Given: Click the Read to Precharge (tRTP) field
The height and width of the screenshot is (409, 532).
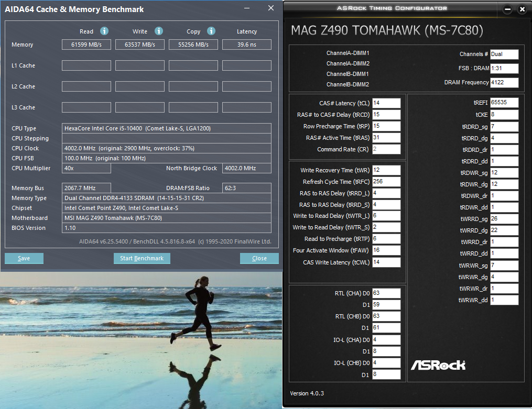Looking at the screenshot, I should point(386,239).
